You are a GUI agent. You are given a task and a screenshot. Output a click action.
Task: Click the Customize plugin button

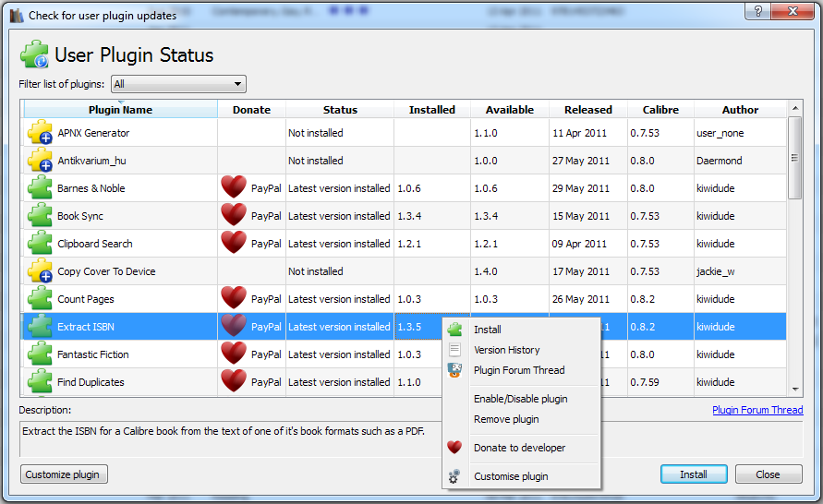64,474
